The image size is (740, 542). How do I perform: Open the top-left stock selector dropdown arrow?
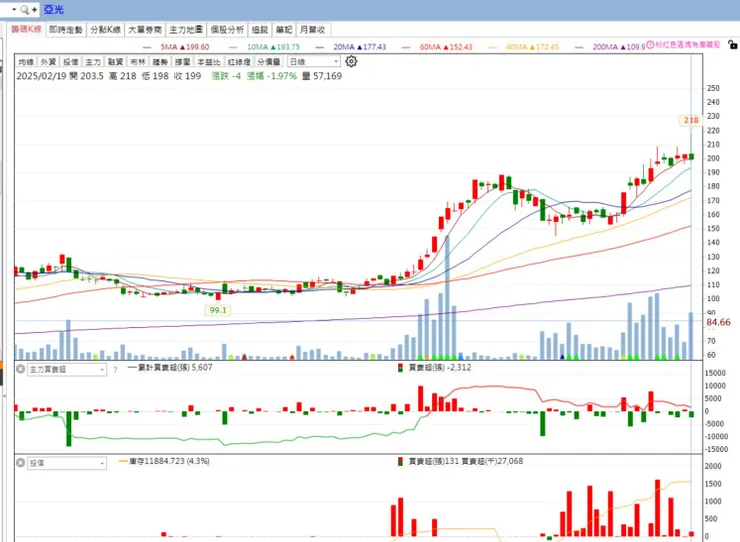click(x=14, y=9)
